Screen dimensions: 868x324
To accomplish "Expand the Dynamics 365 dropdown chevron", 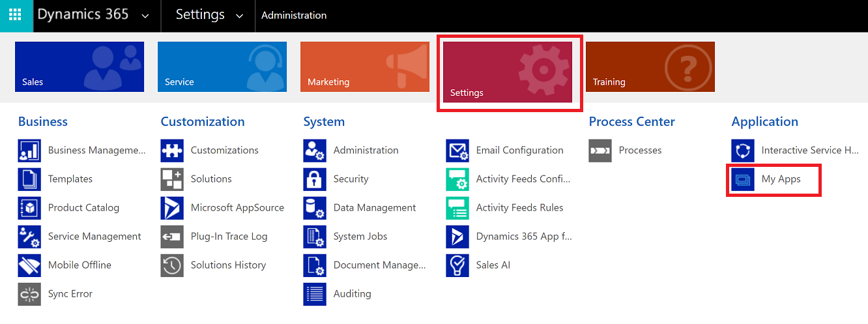I will point(145,16).
